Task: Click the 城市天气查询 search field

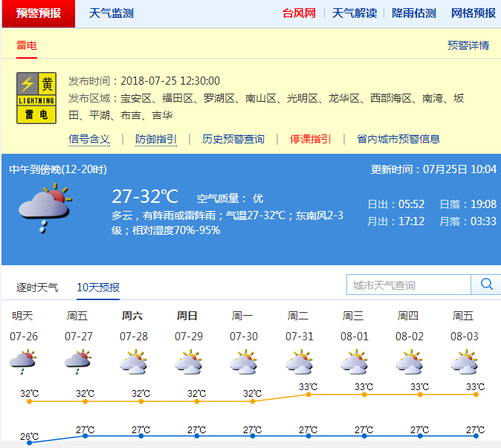Action: pos(409,285)
